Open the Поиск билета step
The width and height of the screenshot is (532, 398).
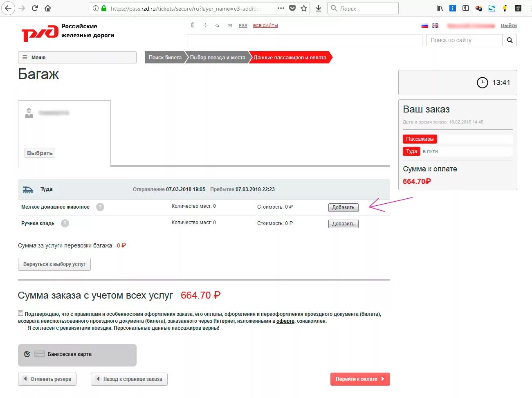point(165,57)
